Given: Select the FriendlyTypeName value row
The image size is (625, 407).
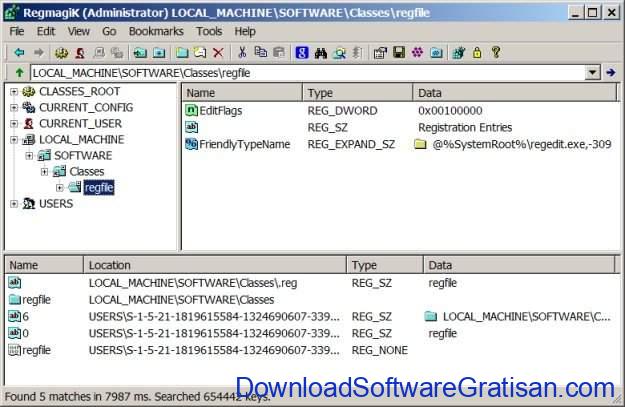Looking at the screenshot, I should [x=244, y=144].
